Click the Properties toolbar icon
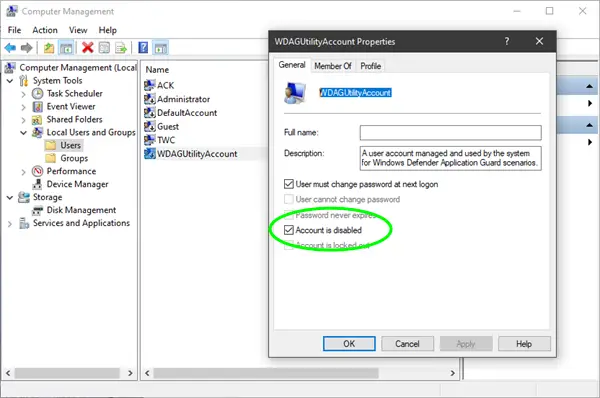Screen dimensions: 600x398 click(x=104, y=48)
